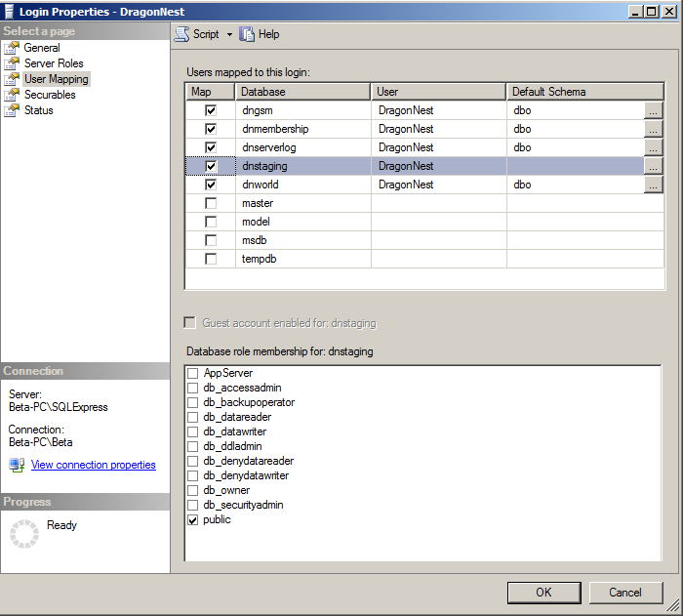Open View connection properties link

tap(94, 465)
